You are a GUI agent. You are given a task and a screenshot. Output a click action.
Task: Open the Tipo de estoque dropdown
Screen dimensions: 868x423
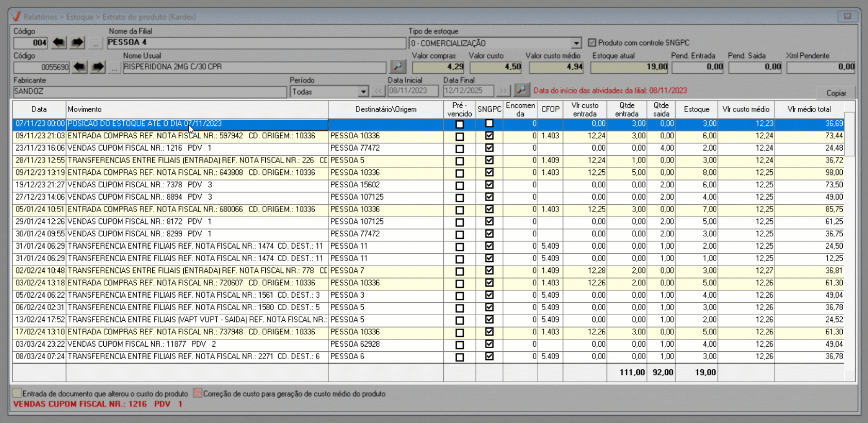(x=576, y=43)
